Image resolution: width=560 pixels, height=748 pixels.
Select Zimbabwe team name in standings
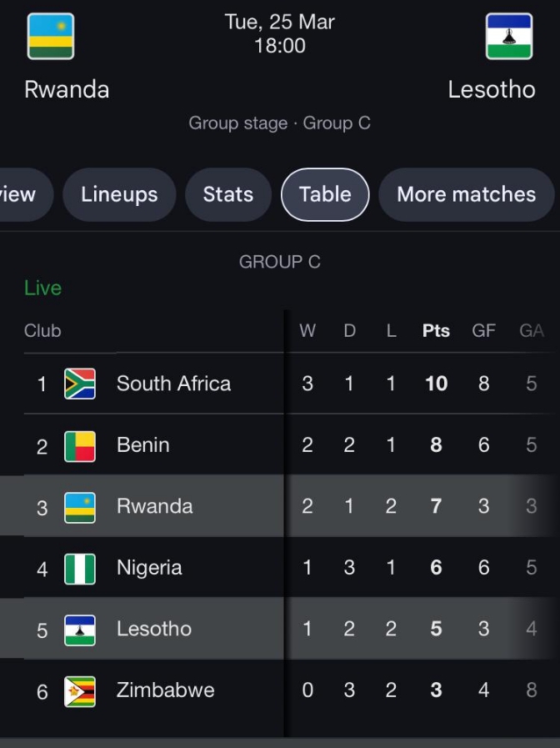coord(165,690)
